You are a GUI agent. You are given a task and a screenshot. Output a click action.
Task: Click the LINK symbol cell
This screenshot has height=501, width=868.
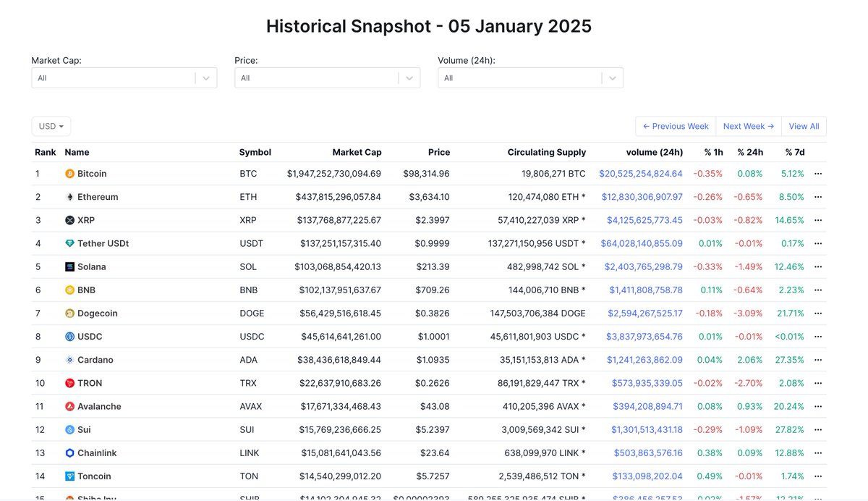pos(249,453)
